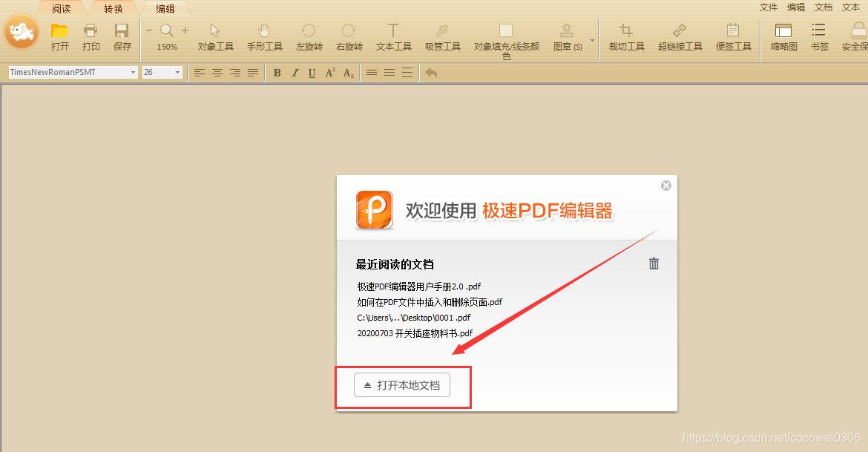Select the 对象工具 object tool
868x452 pixels.
(215, 36)
